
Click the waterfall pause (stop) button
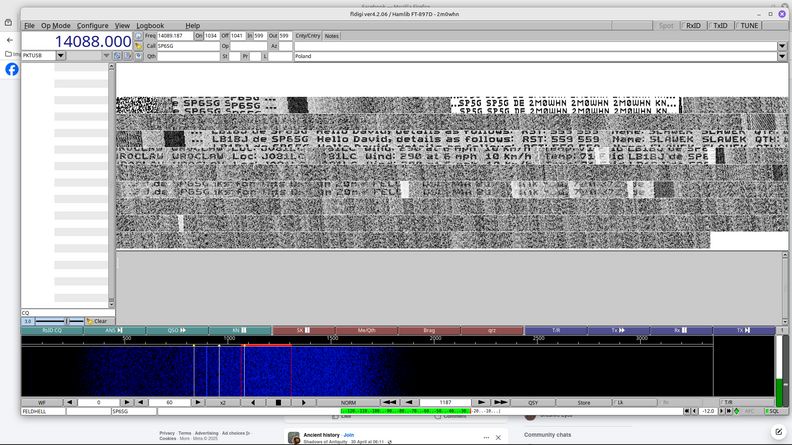(278, 403)
